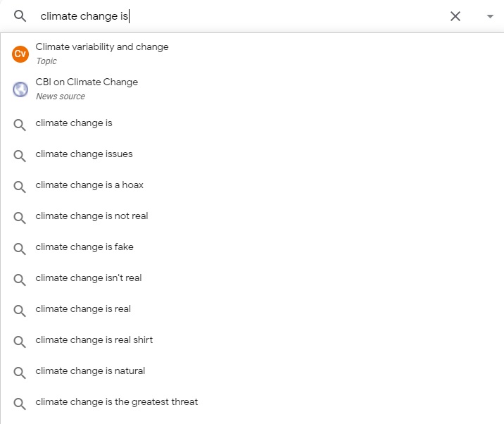Pick 'climate change is the greatest threat'

click(x=252, y=402)
